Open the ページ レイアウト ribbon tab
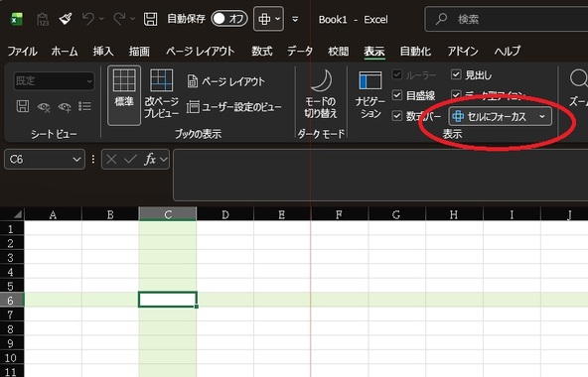The width and height of the screenshot is (588, 377). point(201,52)
